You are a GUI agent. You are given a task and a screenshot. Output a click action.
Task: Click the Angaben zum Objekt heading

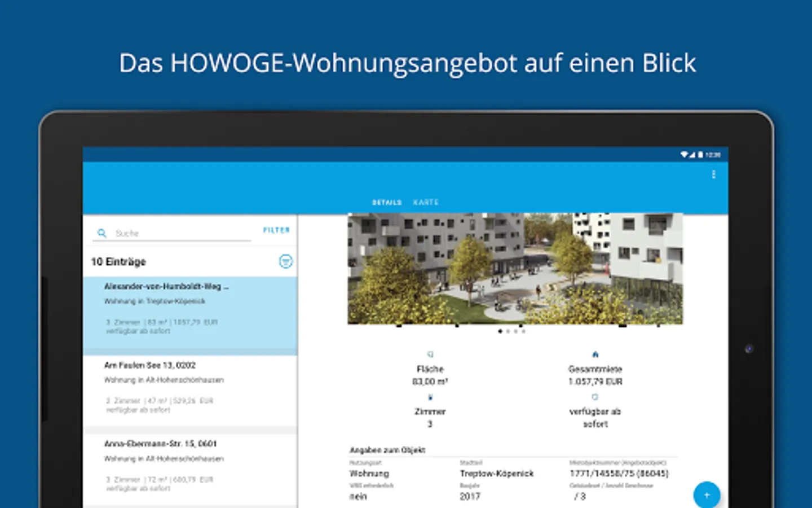[387, 450]
